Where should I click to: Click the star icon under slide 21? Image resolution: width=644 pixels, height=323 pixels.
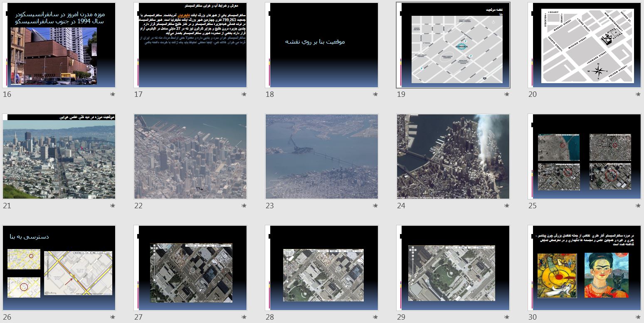click(x=113, y=206)
